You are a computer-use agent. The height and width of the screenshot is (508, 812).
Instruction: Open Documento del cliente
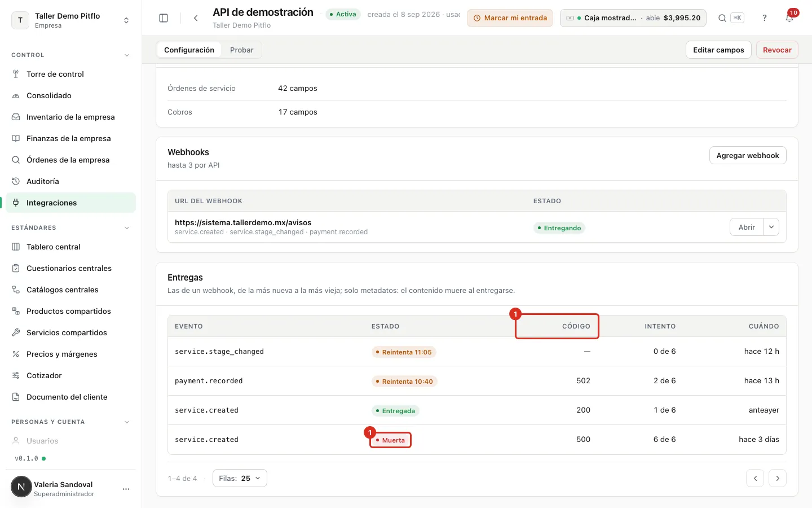point(70,397)
